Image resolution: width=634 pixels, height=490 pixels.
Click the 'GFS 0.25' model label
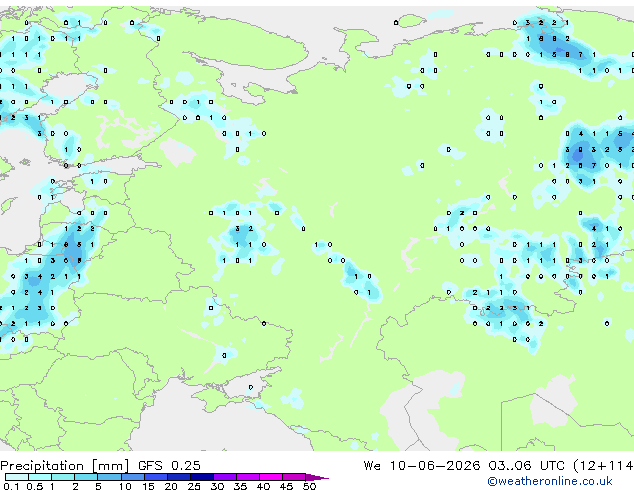click(169, 466)
